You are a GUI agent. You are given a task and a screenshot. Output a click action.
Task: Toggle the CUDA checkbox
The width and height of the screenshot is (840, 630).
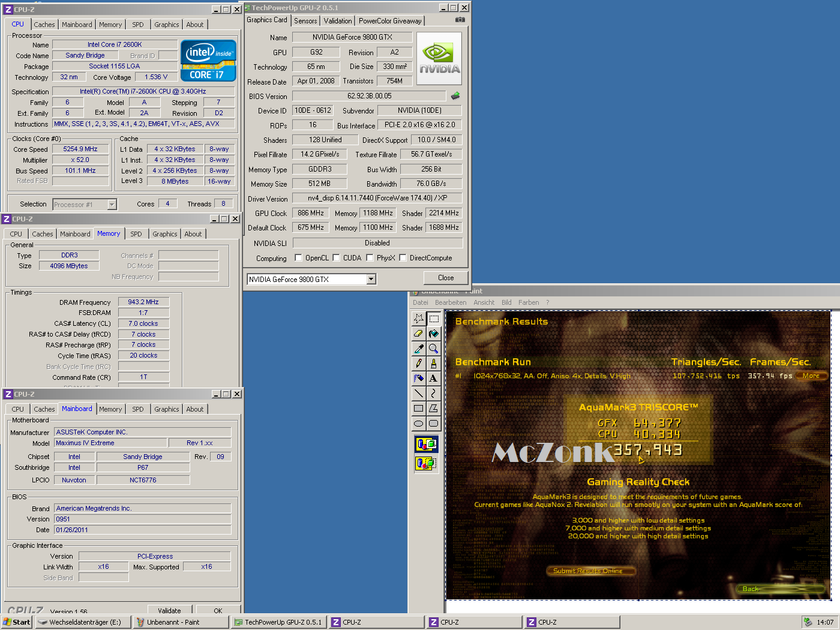[337, 258]
